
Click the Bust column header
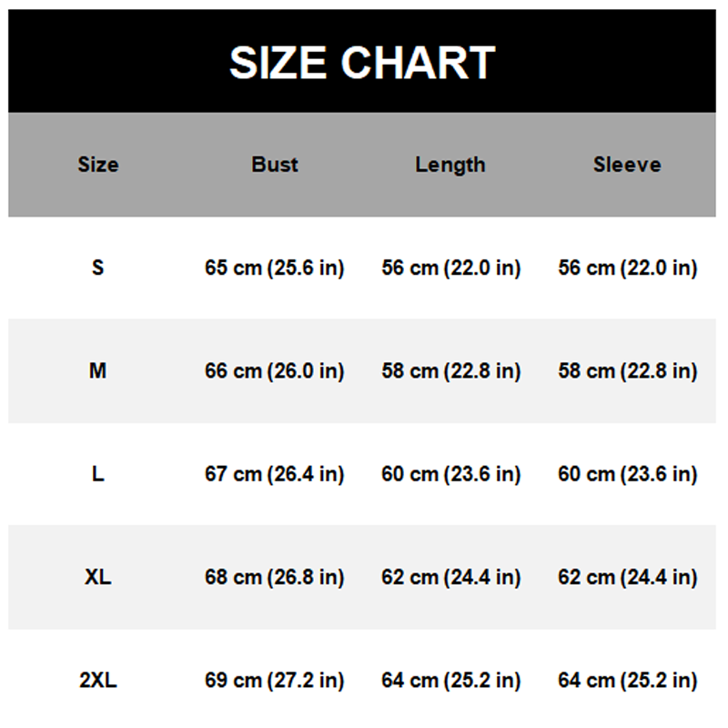[275, 165]
